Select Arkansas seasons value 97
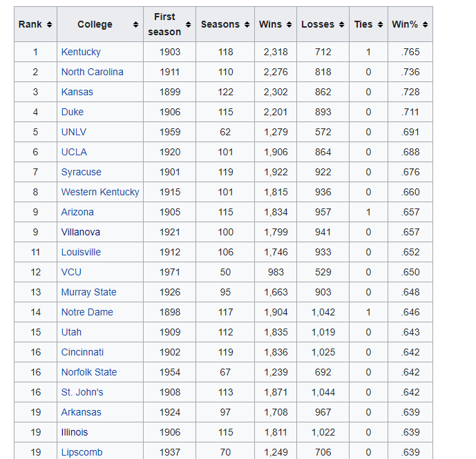 pos(225,412)
